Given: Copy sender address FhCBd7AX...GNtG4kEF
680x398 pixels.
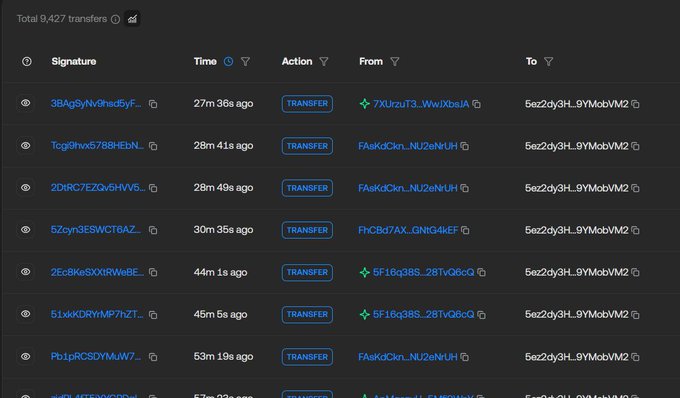Looking at the screenshot, I should (465, 230).
